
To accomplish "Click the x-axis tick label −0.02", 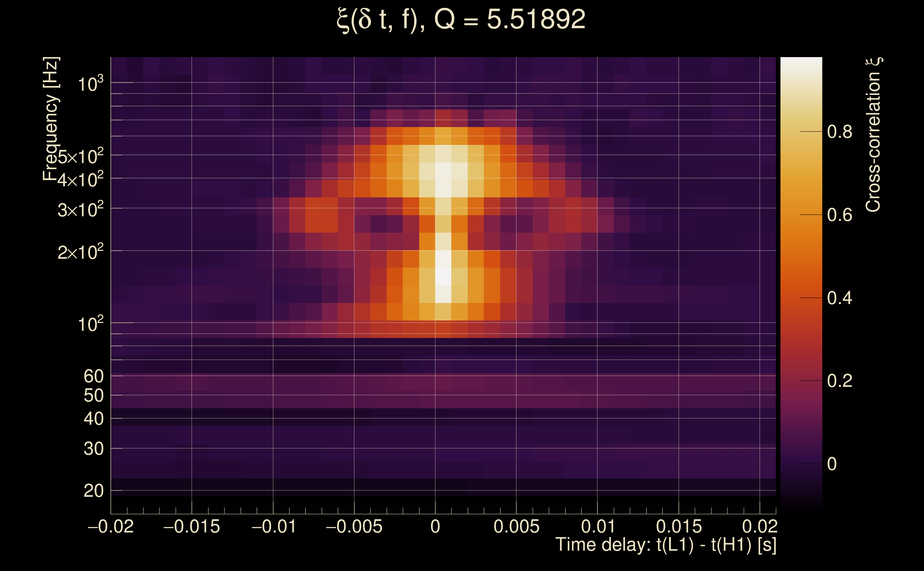I will [111, 526].
